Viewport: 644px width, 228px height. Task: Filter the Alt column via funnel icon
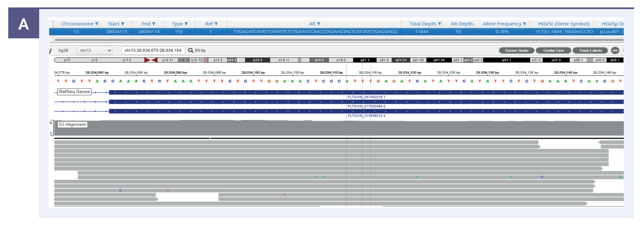(319, 24)
